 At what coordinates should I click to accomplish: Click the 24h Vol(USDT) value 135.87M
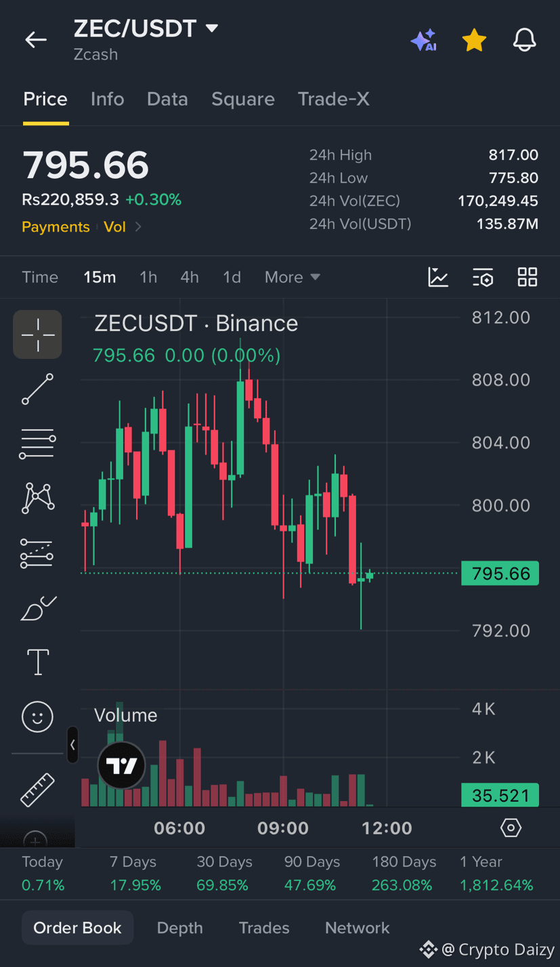507,223
